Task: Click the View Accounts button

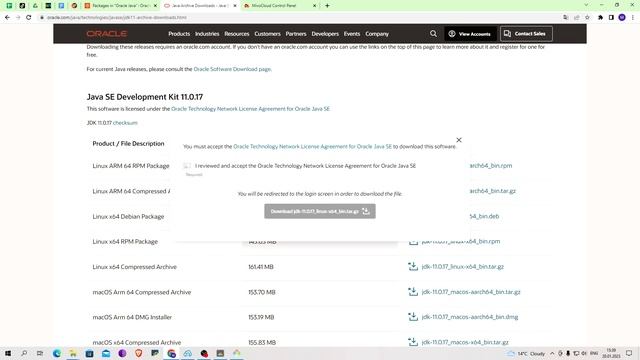Action: 470,34
